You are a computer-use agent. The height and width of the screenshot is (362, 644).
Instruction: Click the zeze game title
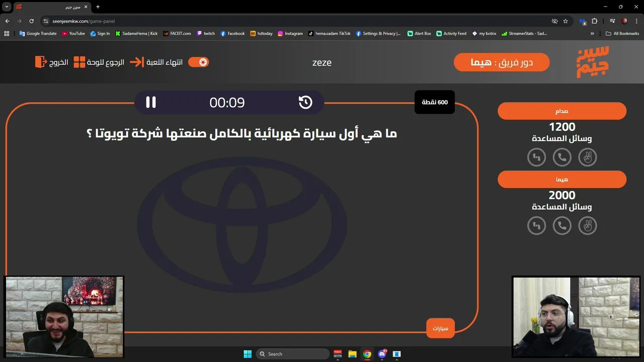coord(322,63)
